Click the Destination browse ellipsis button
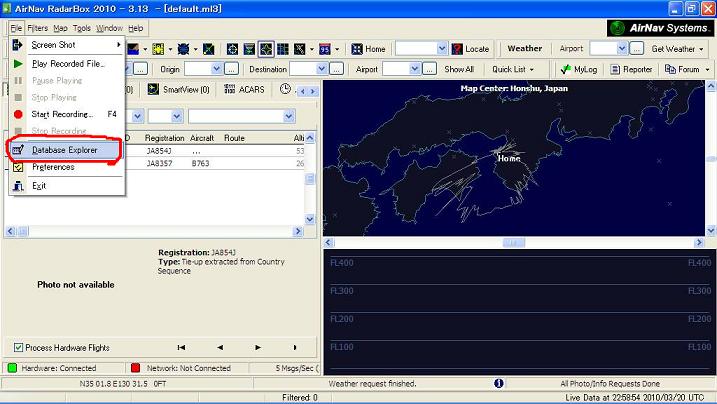The width and height of the screenshot is (717, 404). pyautogui.click(x=337, y=69)
